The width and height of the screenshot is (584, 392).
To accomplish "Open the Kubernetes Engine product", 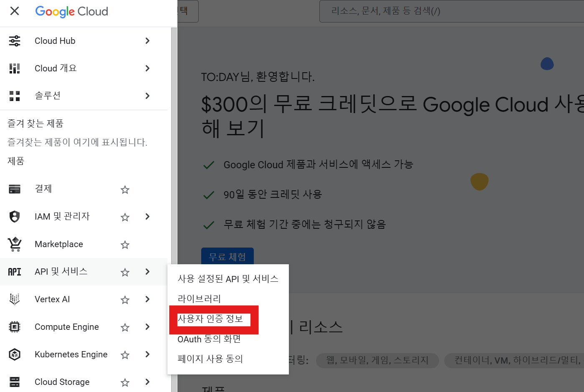I will [x=83, y=354].
